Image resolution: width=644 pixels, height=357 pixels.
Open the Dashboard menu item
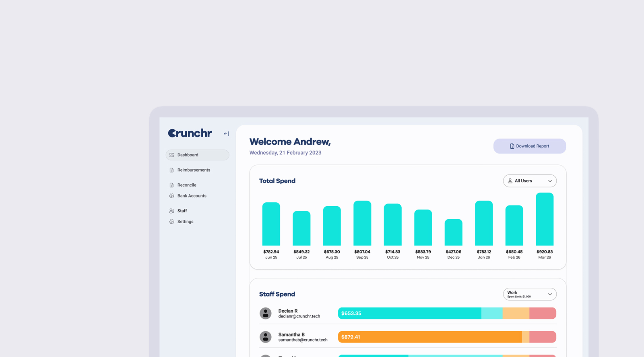coord(197,155)
